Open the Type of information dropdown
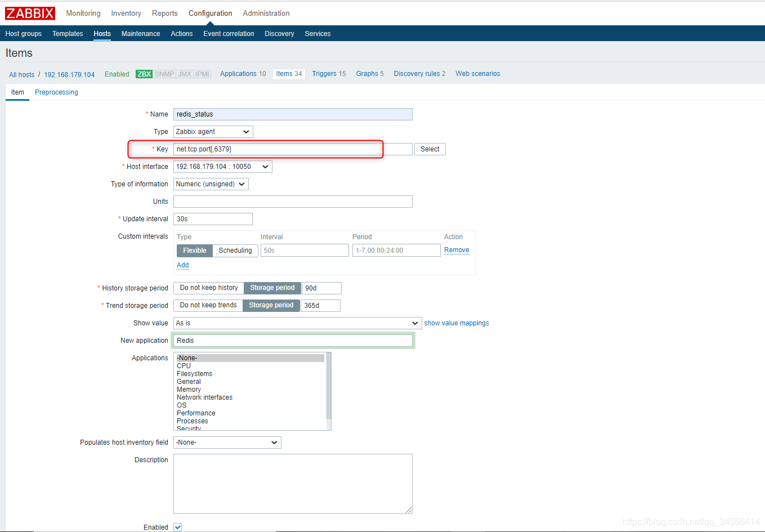Image resolution: width=765 pixels, height=532 pixels. 211,184
